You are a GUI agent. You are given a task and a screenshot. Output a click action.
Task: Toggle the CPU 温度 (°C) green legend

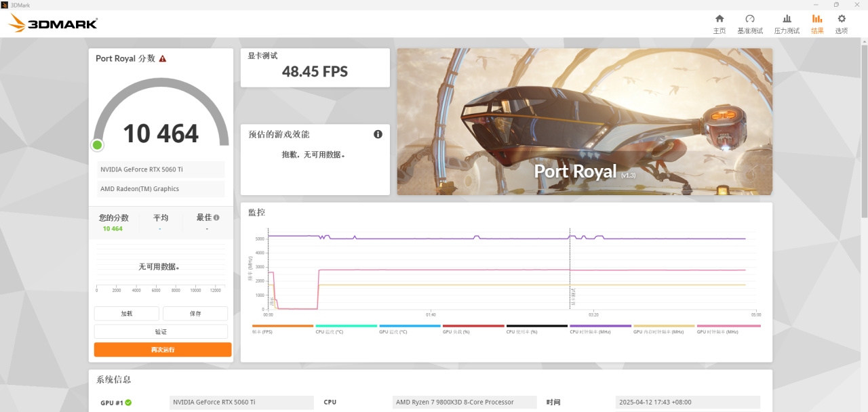tap(346, 326)
